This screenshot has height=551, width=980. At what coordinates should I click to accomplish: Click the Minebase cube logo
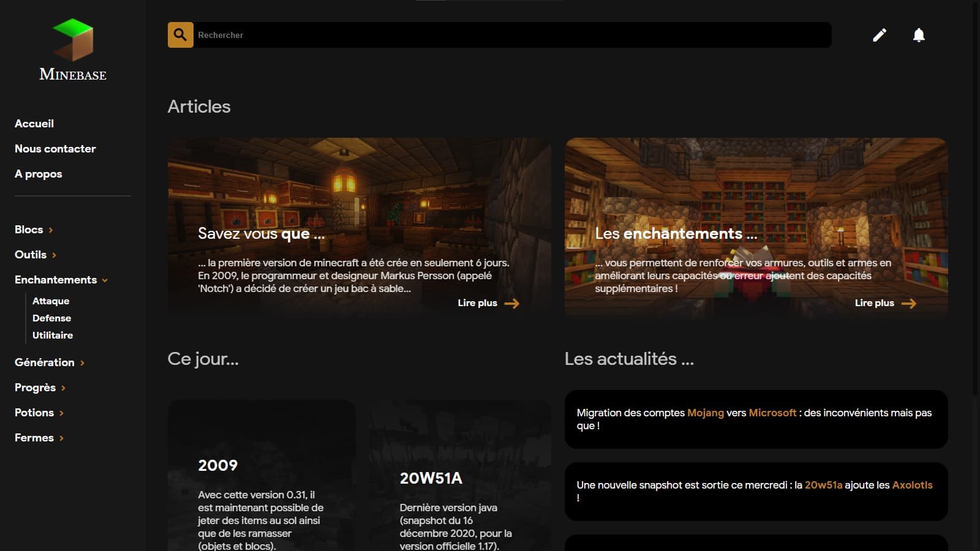[x=73, y=39]
